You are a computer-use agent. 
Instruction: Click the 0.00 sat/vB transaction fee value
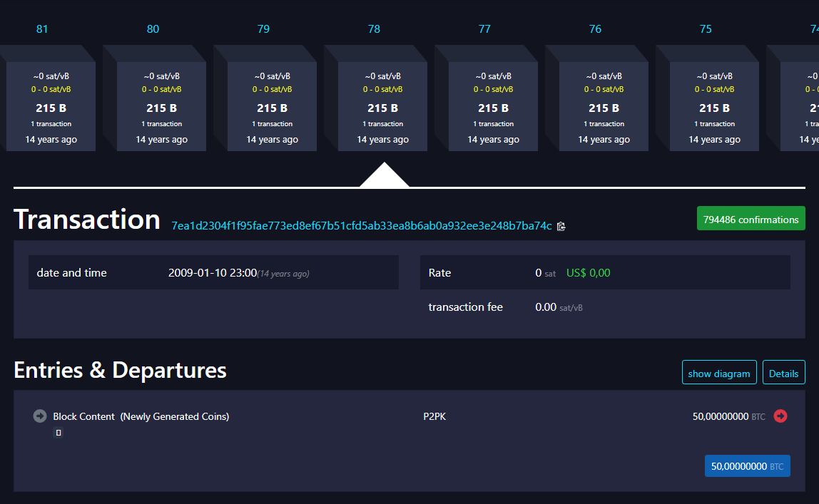click(x=559, y=307)
